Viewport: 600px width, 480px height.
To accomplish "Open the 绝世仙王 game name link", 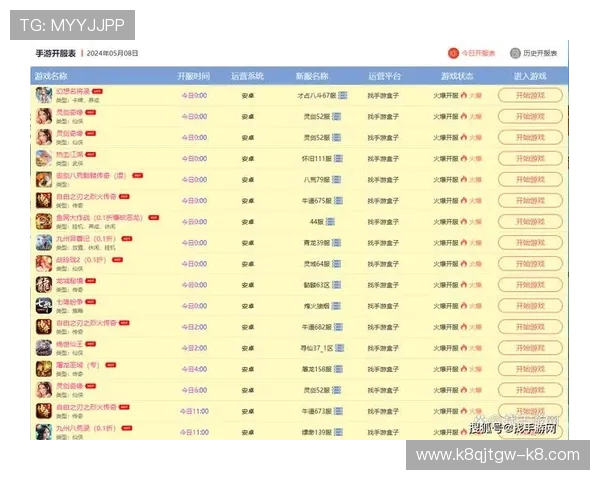I will point(69,344).
